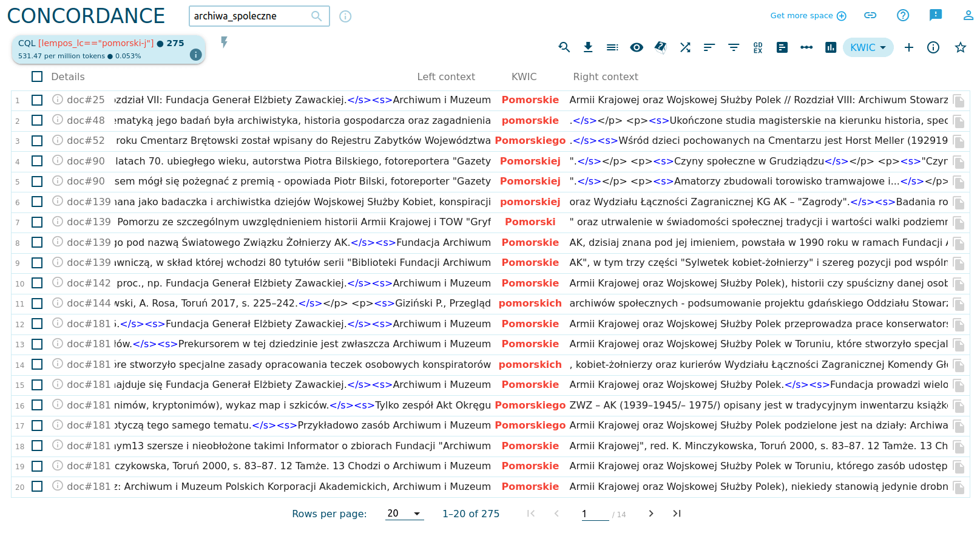980x533 pixels.
Task: Go to the next results page
Action: (651, 514)
